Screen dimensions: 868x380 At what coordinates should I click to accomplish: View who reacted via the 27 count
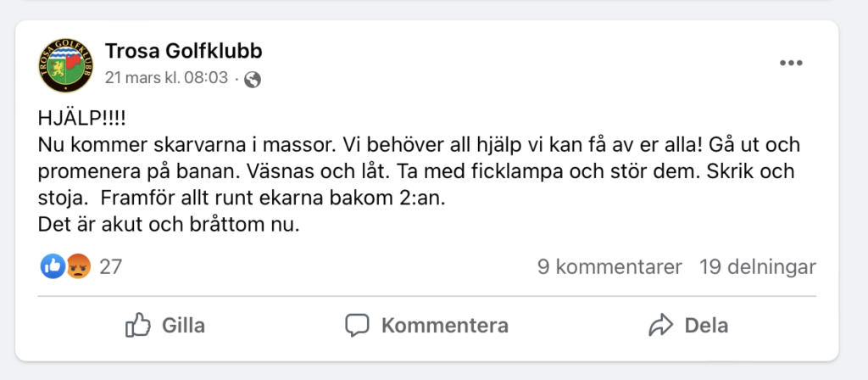pyautogui.click(x=110, y=267)
